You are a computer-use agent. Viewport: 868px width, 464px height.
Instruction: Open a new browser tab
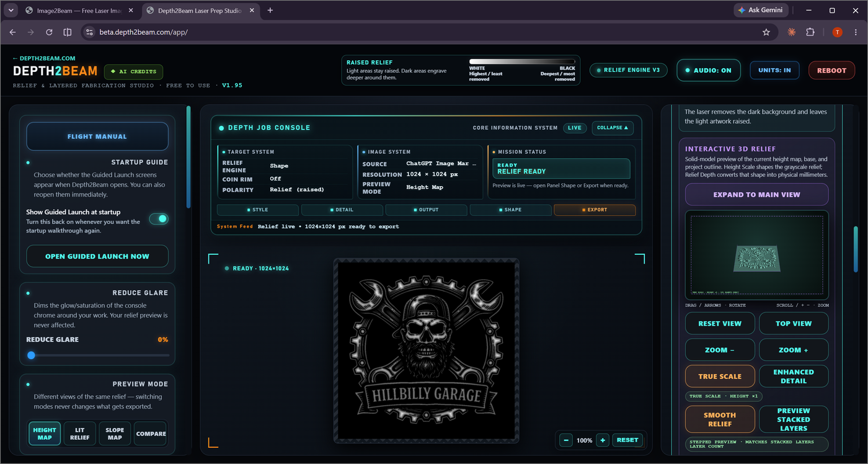tap(270, 11)
